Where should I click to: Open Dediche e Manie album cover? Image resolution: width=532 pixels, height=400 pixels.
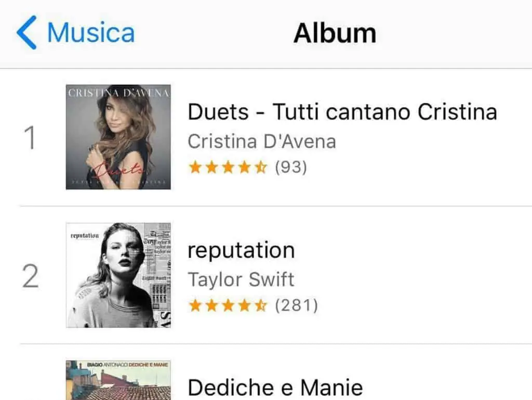118,380
